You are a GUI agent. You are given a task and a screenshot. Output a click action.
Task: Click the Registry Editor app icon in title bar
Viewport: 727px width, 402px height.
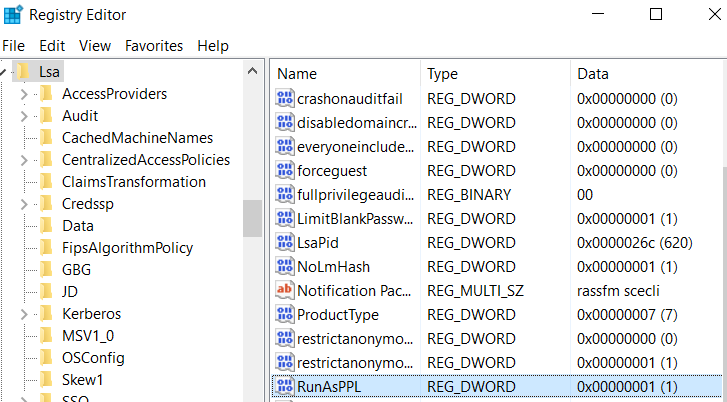pyautogui.click(x=14, y=15)
